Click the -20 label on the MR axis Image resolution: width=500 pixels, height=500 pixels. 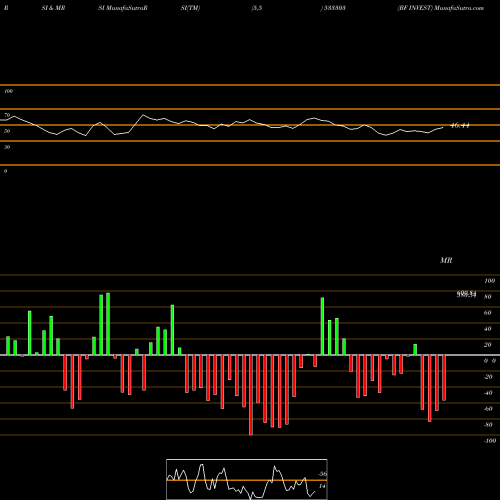click(488, 377)
